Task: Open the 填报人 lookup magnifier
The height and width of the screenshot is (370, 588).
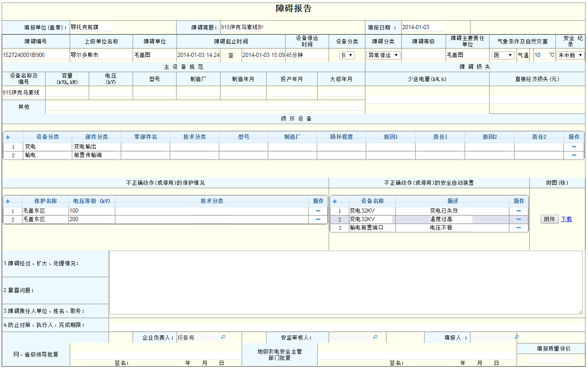Action: coord(516,337)
